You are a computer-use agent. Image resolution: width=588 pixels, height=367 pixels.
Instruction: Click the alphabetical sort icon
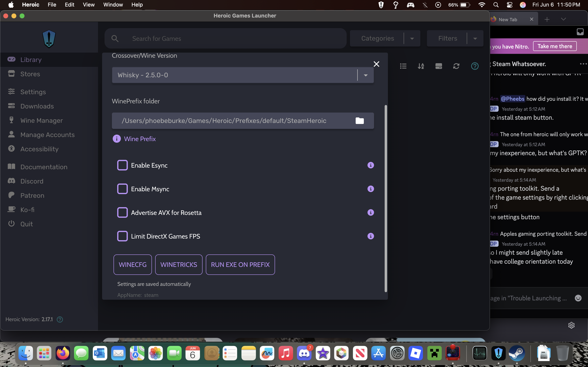tap(421, 66)
